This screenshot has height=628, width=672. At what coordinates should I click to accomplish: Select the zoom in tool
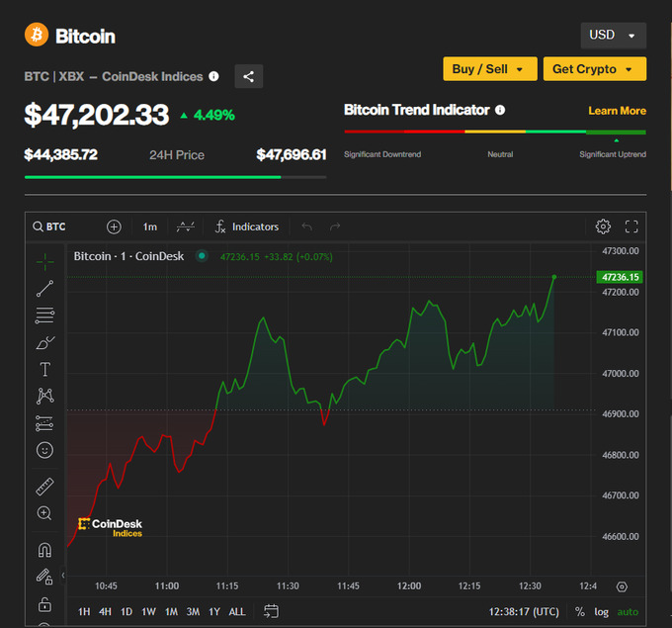[x=44, y=513]
